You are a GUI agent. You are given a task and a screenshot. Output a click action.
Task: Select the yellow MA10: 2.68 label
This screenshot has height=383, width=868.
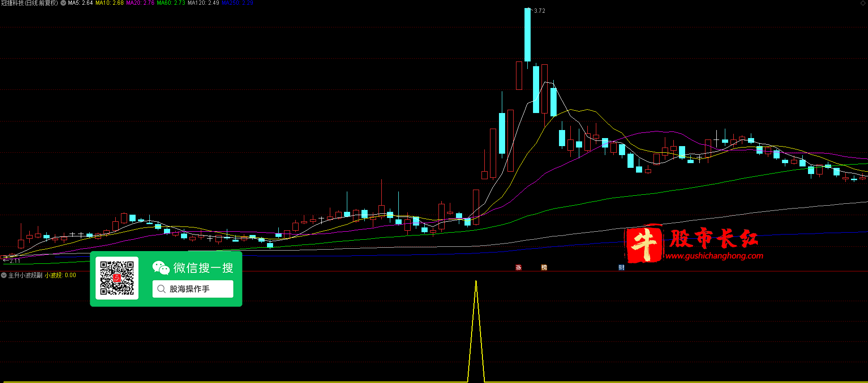coord(110,3)
